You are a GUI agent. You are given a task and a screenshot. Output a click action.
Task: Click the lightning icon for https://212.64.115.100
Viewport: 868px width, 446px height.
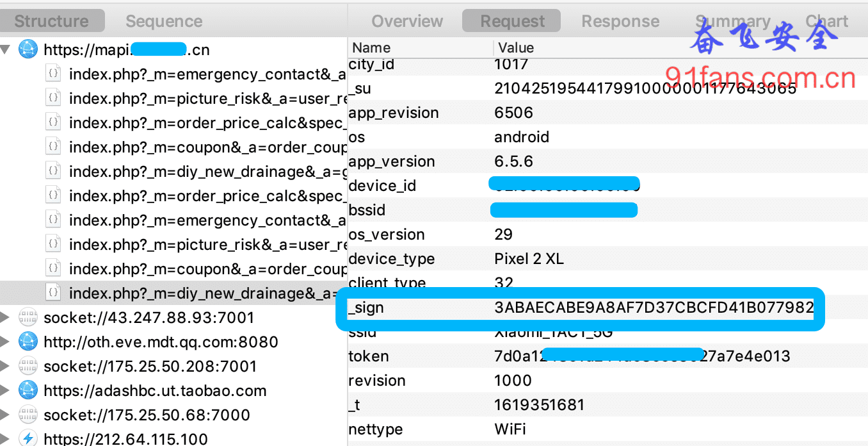pyautogui.click(x=28, y=438)
